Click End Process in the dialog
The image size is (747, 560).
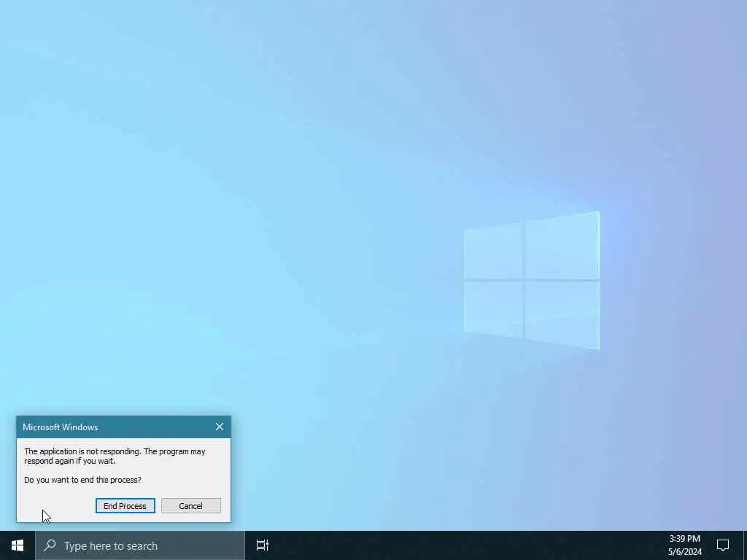[x=125, y=506]
